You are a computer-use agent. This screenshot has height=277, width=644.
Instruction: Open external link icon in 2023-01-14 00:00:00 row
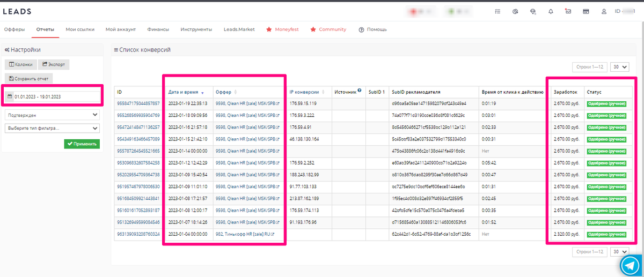[x=278, y=151]
